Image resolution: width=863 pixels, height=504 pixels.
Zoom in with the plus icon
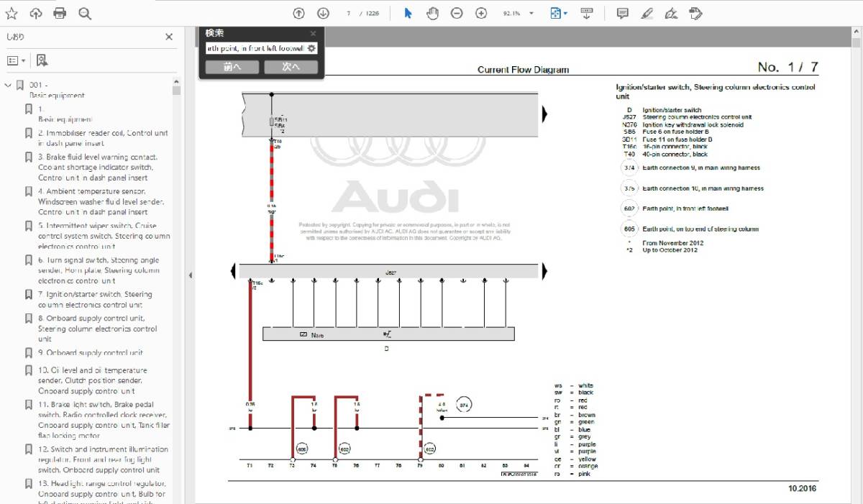pos(481,13)
